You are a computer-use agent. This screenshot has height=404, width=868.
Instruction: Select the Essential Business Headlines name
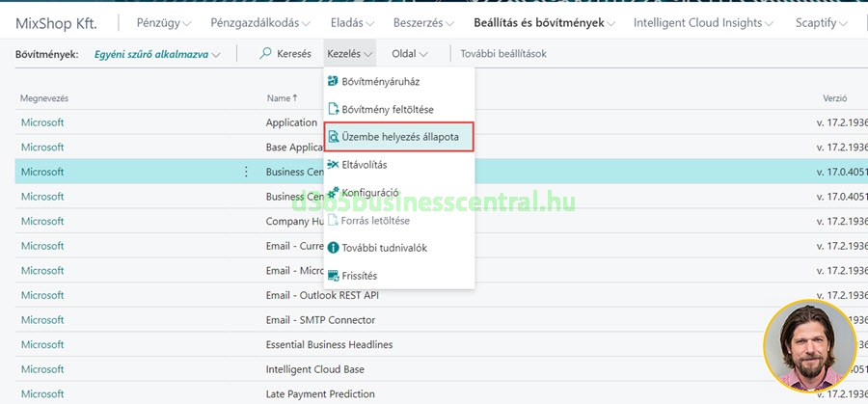pos(330,344)
